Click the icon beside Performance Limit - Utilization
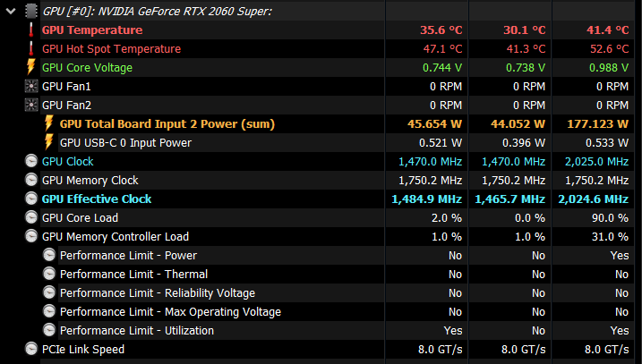Viewport: 642px width, 364px height. (49, 331)
